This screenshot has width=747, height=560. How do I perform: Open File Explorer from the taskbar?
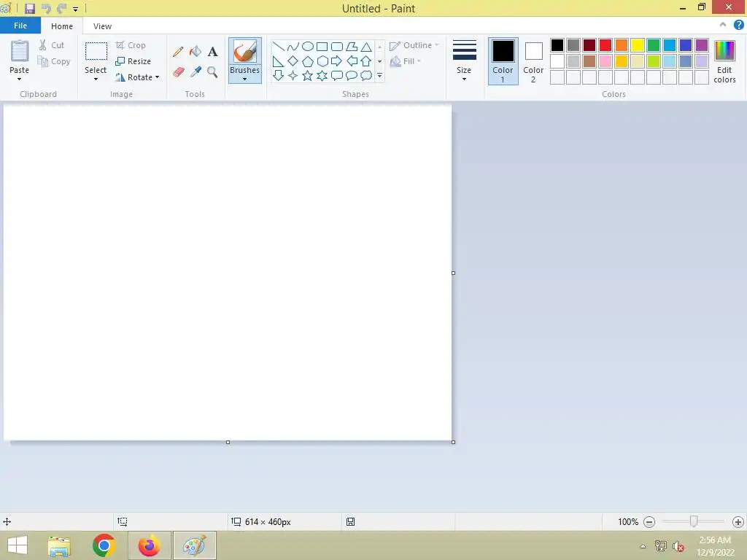point(59,545)
